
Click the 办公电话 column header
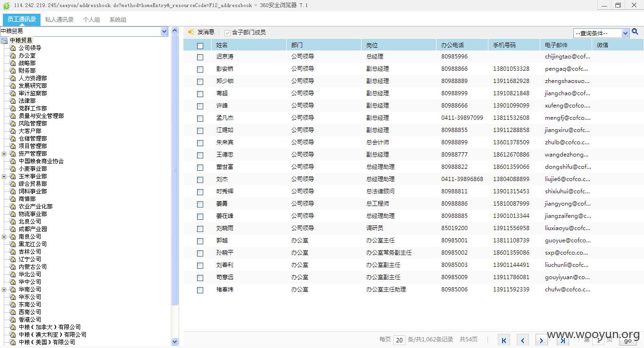click(x=462, y=45)
